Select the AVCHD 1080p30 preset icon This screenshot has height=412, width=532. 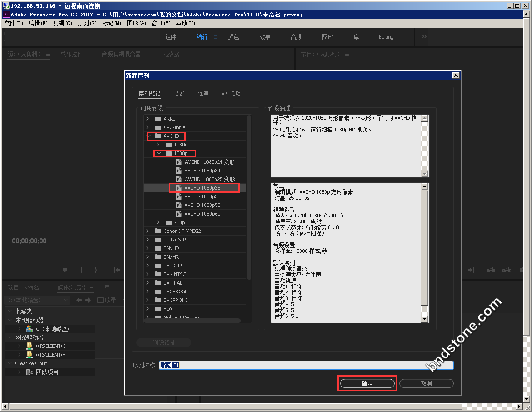[x=179, y=196]
